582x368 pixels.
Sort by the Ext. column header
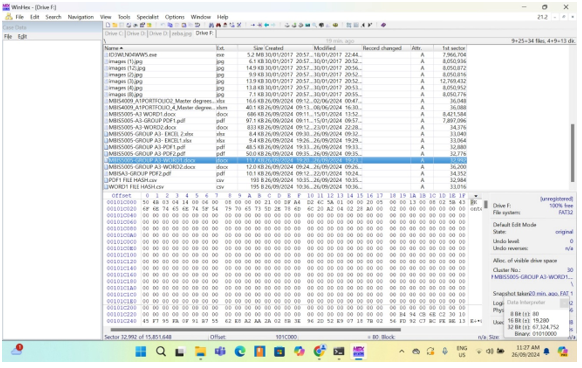[226, 48]
